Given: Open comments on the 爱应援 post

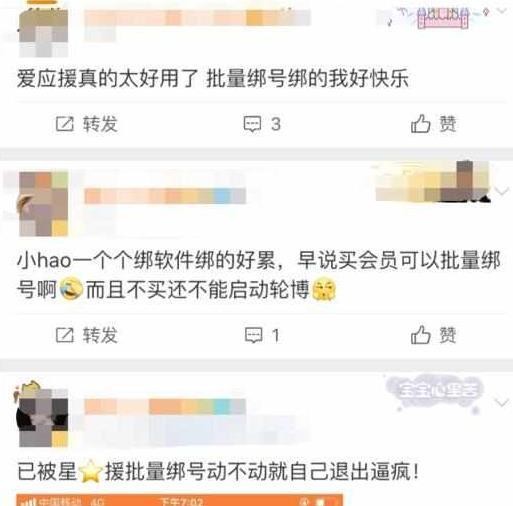Looking at the screenshot, I should tap(262, 124).
